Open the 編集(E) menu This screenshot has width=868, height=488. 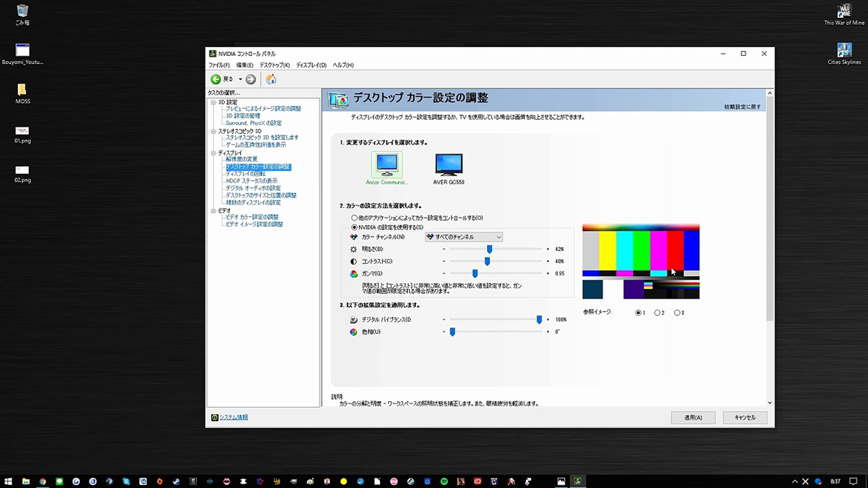click(245, 65)
